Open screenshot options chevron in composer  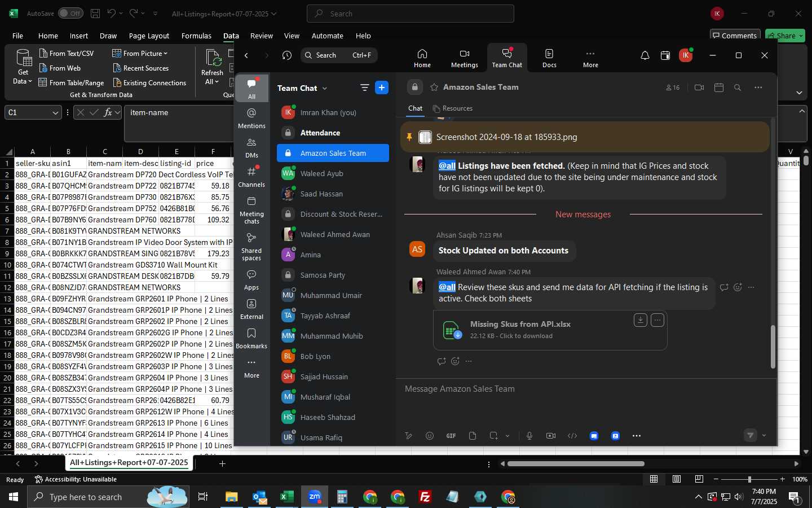click(x=507, y=436)
